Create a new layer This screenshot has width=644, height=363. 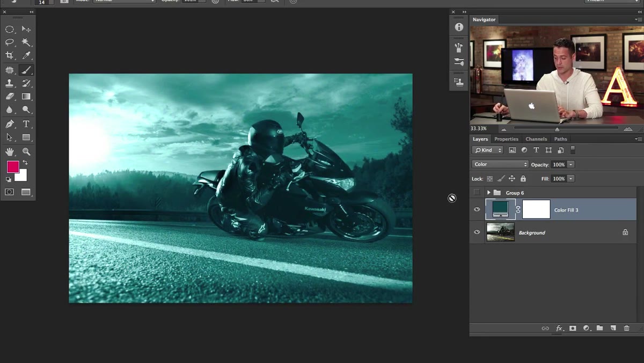(613, 328)
